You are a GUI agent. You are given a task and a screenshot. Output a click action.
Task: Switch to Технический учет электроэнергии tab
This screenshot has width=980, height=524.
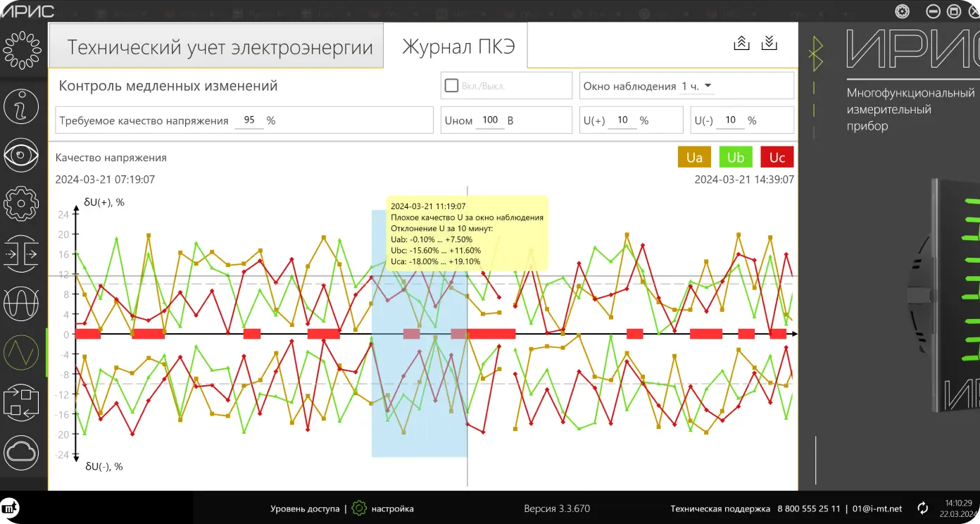220,47
